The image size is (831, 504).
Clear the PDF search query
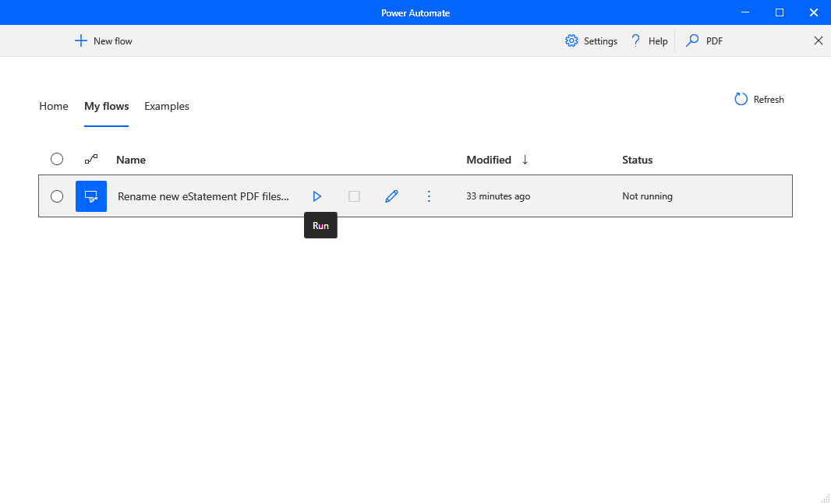(819, 41)
